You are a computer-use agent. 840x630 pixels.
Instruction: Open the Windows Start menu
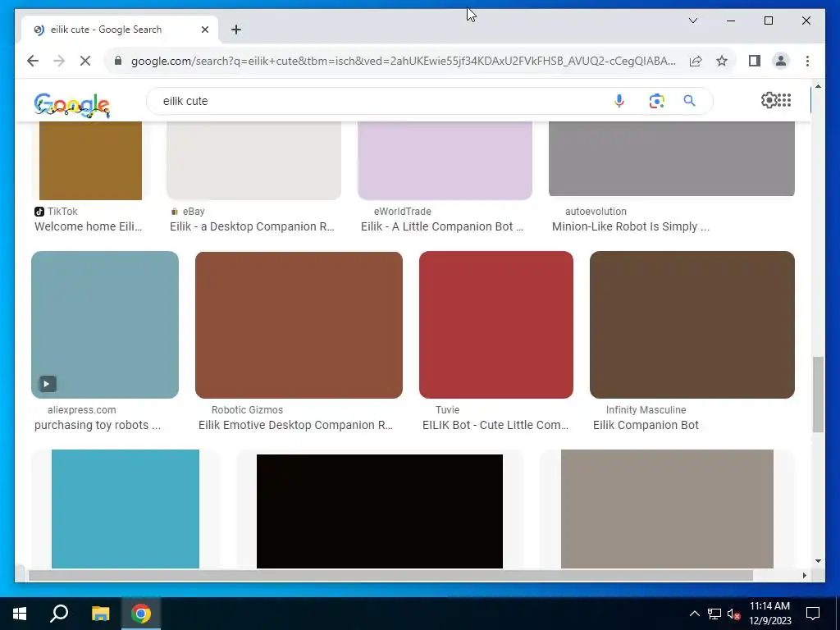point(20,614)
